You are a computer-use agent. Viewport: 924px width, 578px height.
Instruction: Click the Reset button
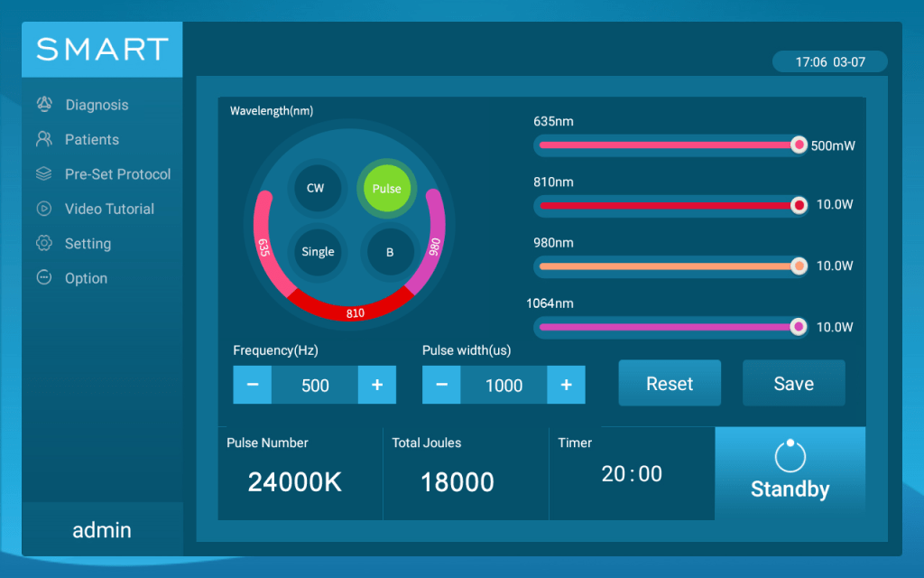pos(670,384)
